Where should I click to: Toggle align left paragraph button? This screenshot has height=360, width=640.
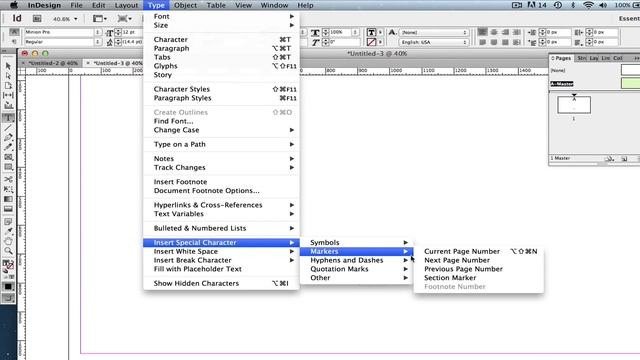coord(482,32)
